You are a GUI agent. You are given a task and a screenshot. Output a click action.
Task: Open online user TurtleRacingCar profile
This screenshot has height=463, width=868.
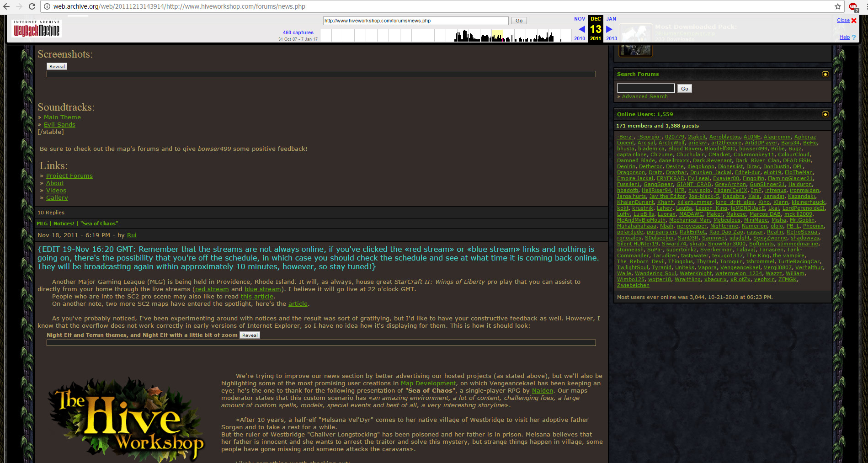799,262
